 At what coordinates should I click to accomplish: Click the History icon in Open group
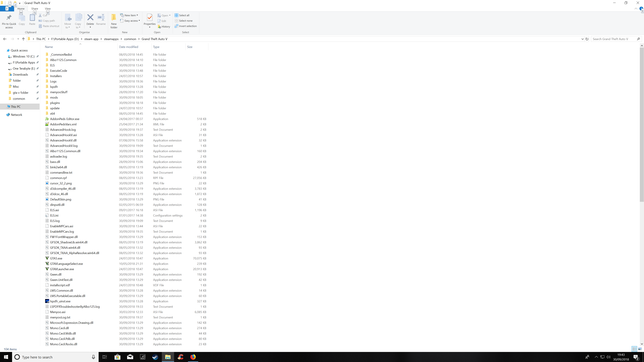[159, 26]
